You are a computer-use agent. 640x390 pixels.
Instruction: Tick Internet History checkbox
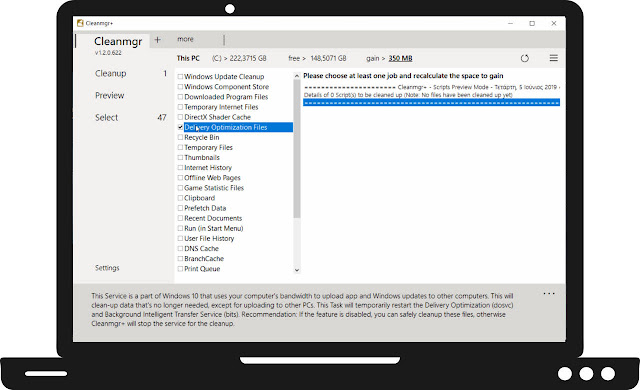point(180,168)
